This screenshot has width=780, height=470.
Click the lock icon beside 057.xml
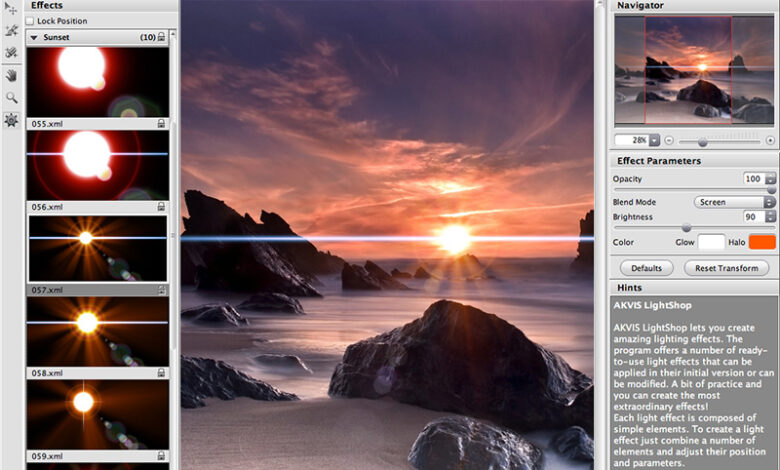coord(161,289)
